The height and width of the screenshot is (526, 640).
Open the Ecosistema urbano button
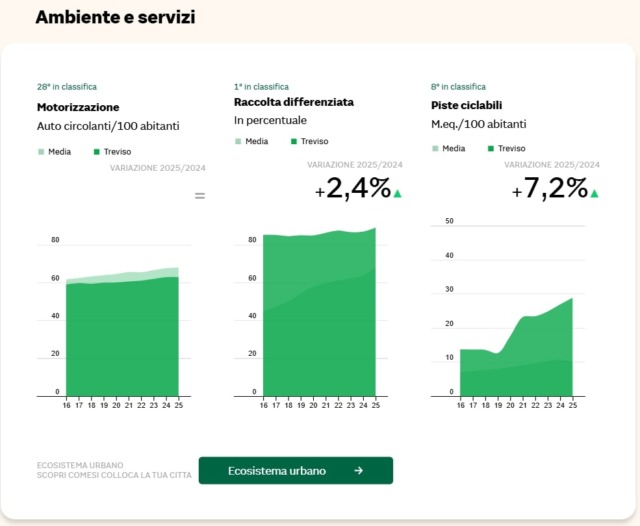click(x=295, y=471)
